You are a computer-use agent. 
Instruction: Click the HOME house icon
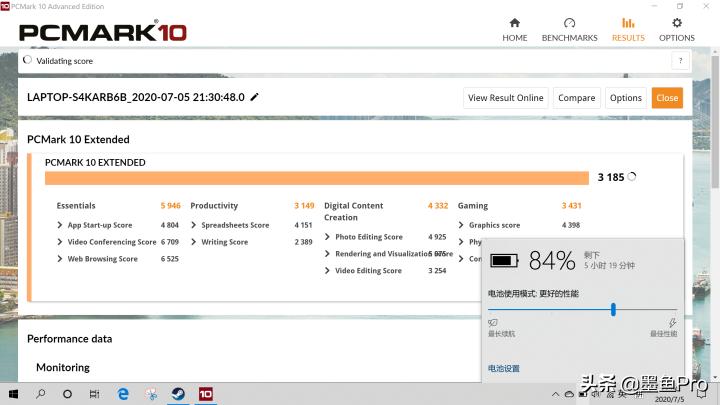pyautogui.click(x=514, y=23)
